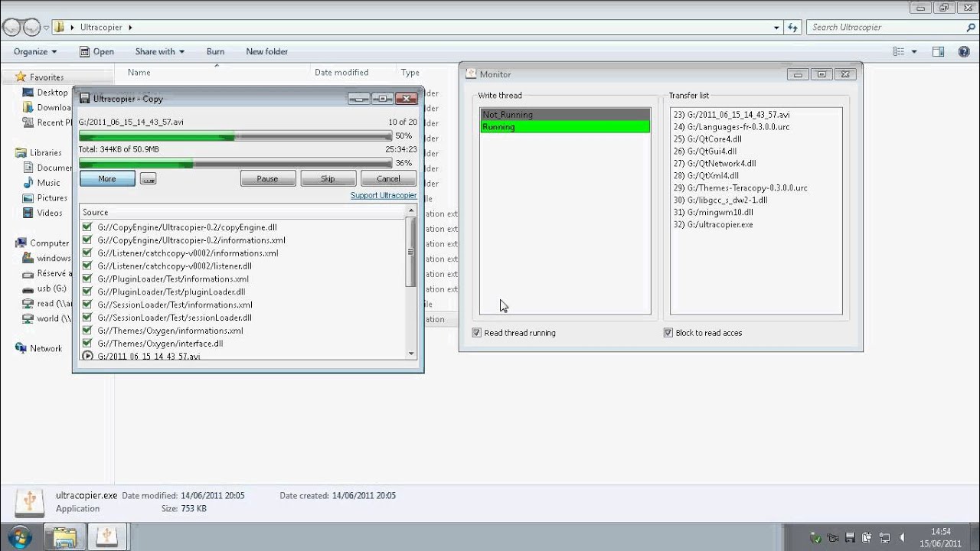Click Open in Explorer toolbar

click(96, 52)
